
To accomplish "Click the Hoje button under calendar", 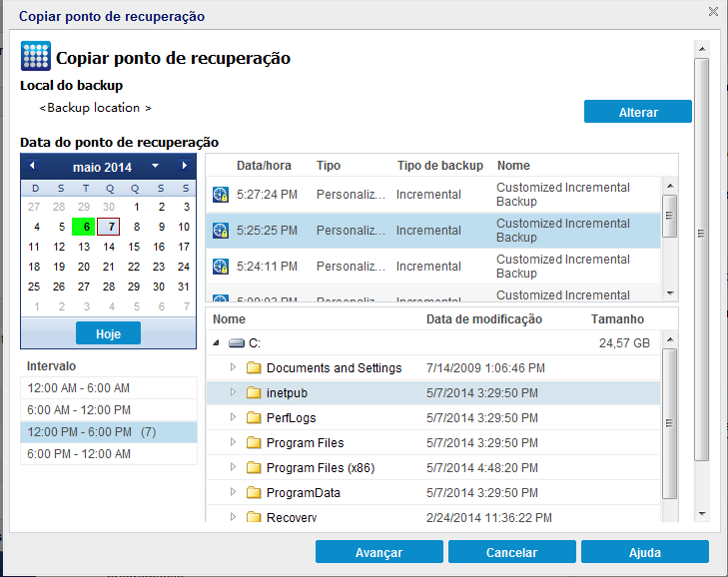I will [108, 333].
